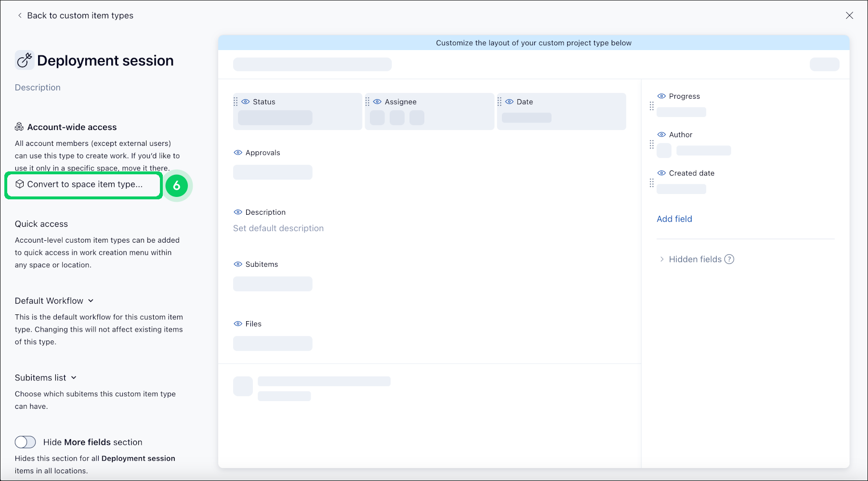This screenshot has height=481, width=868.
Task: Click the cube icon inside Convert button
Action: pyautogui.click(x=20, y=184)
